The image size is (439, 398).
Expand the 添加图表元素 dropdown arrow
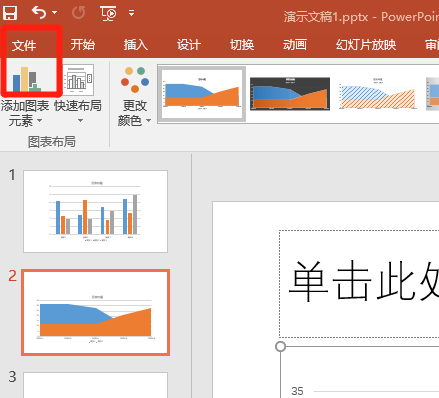39,120
